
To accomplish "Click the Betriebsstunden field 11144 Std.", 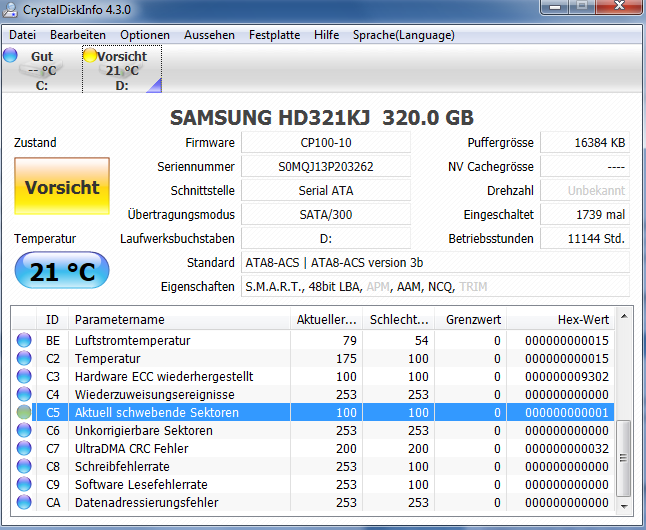I will click(x=585, y=238).
